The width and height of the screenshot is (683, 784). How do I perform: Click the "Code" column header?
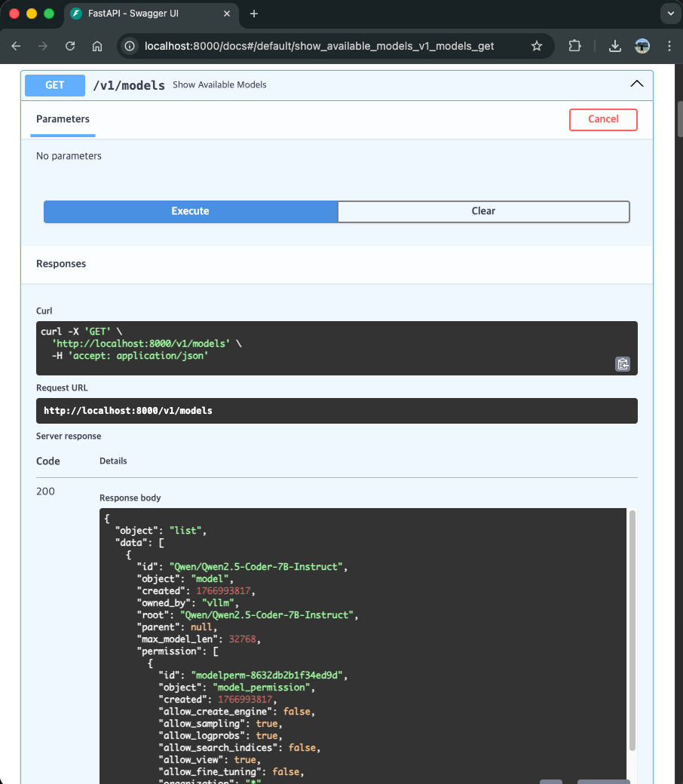pyautogui.click(x=48, y=461)
